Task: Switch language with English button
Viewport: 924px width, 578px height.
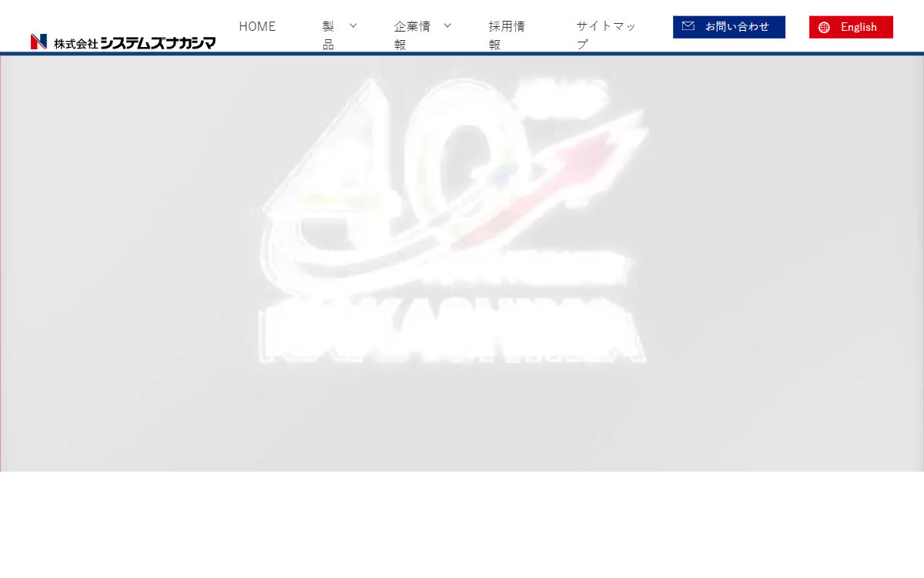Action: pos(851,27)
